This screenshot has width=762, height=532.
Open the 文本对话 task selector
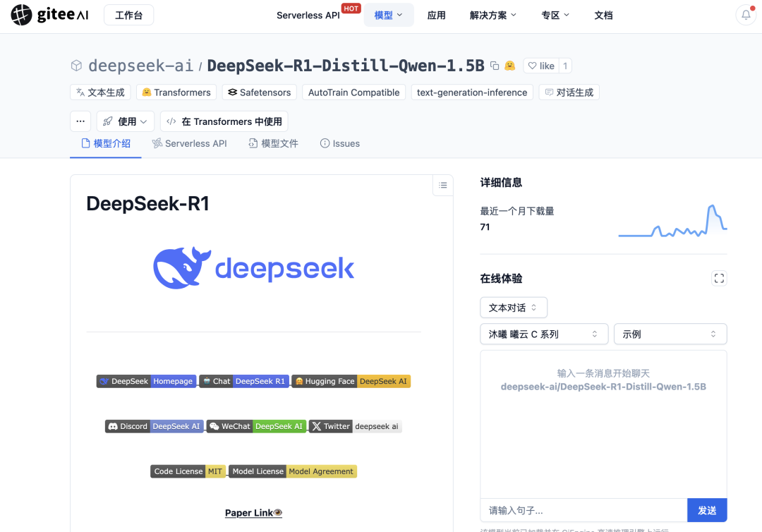(514, 308)
